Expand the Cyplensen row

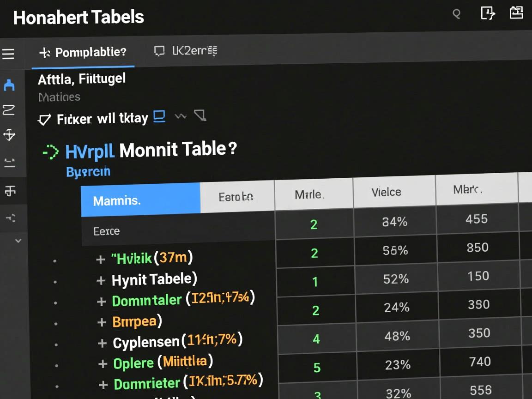tap(103, 343)
